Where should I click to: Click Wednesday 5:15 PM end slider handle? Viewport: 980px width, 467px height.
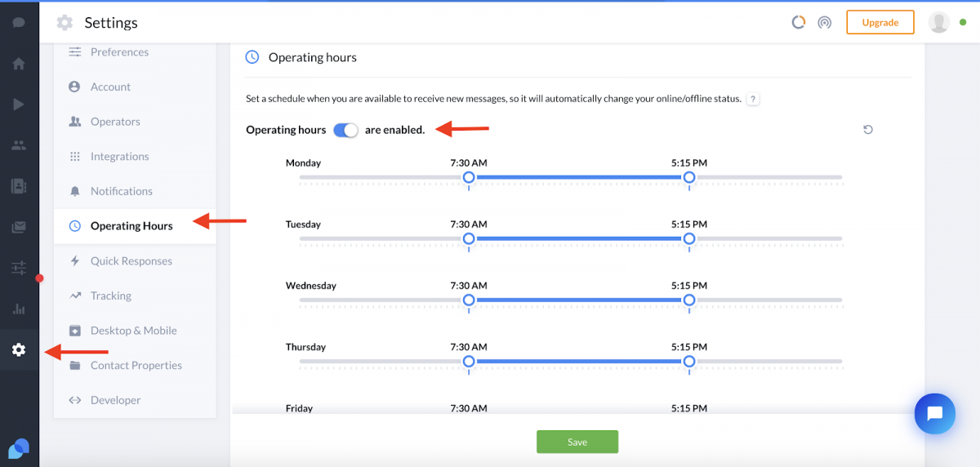[x=689, y=300]
